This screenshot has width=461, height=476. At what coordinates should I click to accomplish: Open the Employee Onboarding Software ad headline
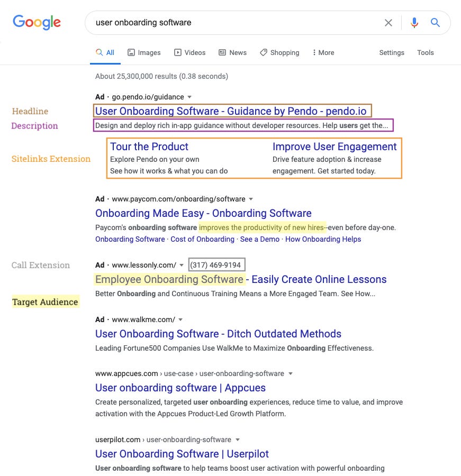pos(241,279)
